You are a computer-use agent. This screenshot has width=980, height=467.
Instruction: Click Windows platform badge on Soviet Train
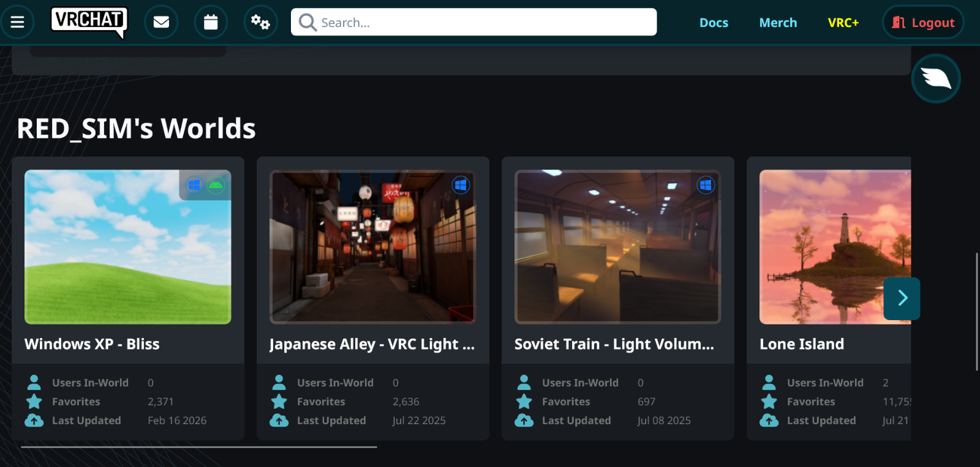tap(706, 185)
